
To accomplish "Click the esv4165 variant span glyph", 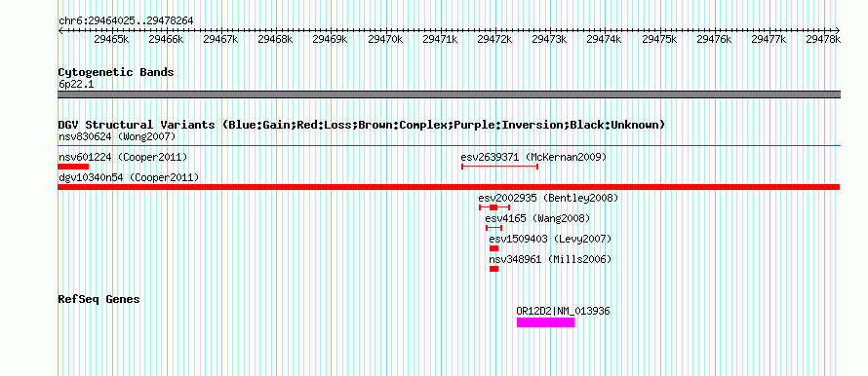I will click(x=493, y=228).
